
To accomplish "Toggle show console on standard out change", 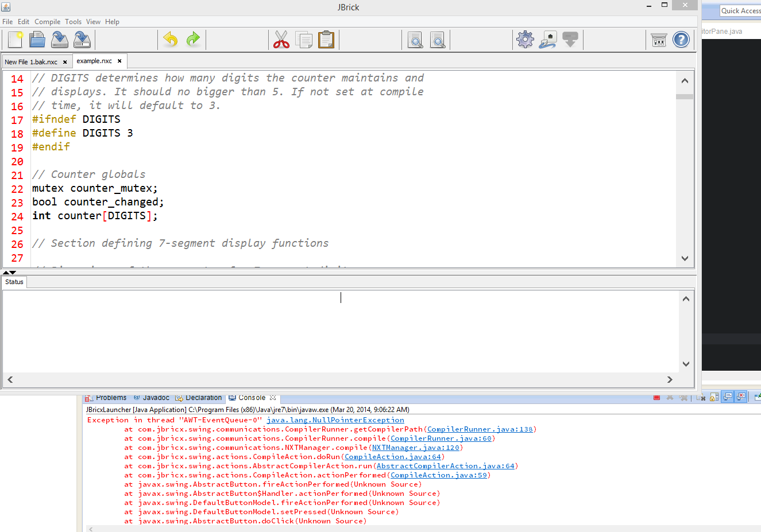I will point(728,397).
